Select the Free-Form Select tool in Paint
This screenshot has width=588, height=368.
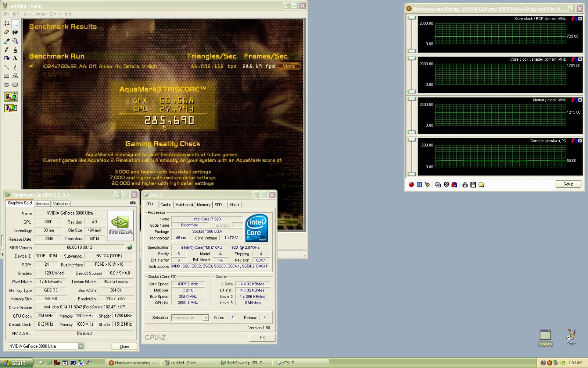click(7, 24)
